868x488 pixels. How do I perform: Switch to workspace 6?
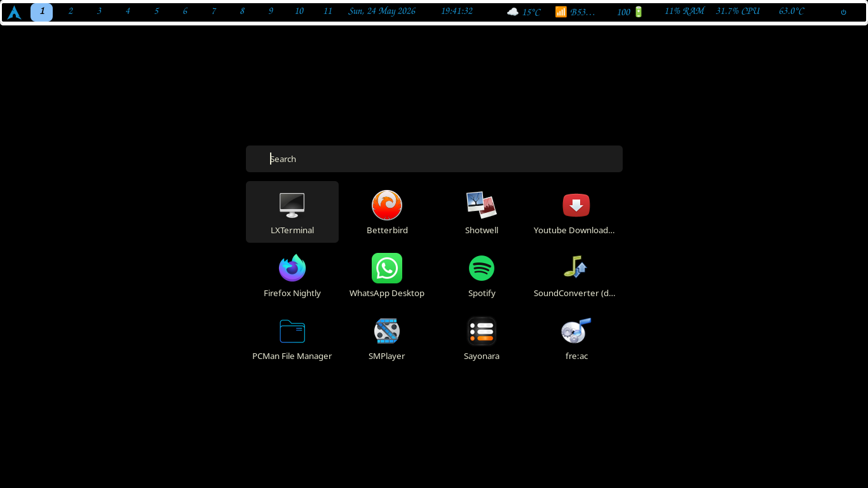[185, 11]
